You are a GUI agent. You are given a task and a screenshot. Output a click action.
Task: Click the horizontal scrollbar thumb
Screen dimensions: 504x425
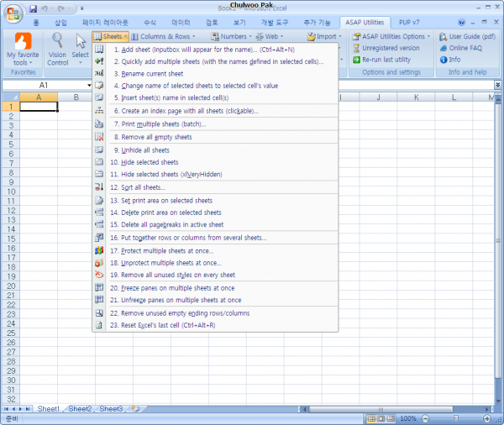coord(381,409)
